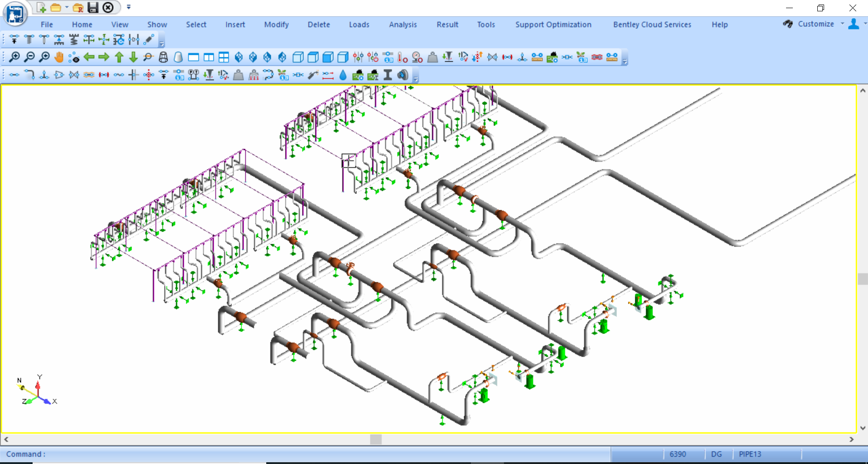The height and width of the screenshot is (464, 868).
Task: Open the Analysis menu
Action: pos(403,24)
